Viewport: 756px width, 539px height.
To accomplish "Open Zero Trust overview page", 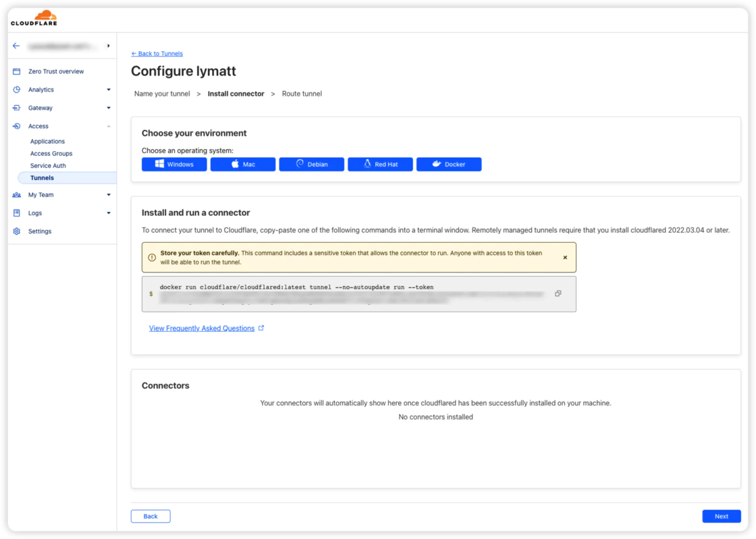I will pos(56,72).
